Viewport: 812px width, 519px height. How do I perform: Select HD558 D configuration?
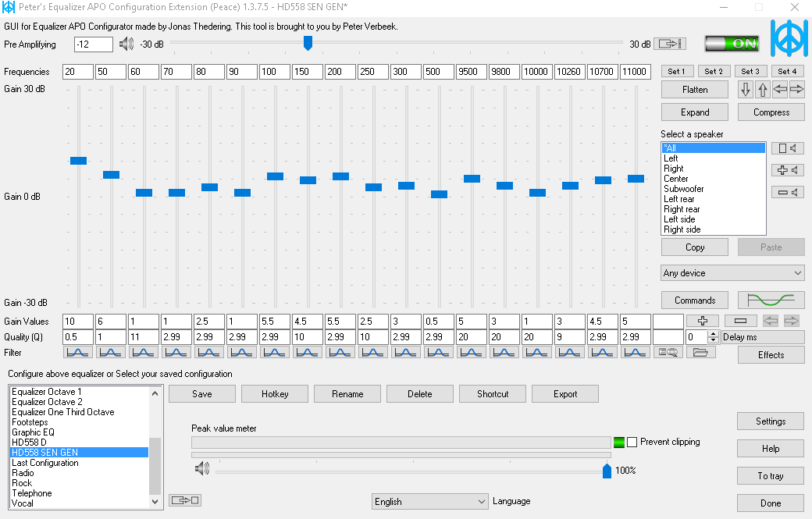pos(80,443)
